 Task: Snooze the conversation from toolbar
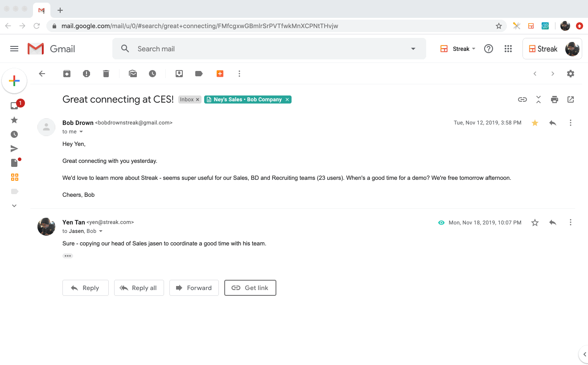click(152, 74)
